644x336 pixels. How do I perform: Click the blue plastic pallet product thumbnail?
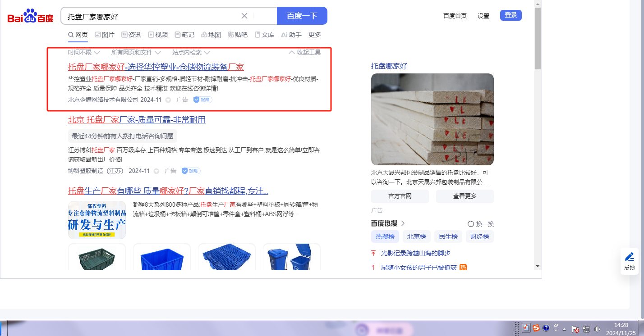(227, 257)
